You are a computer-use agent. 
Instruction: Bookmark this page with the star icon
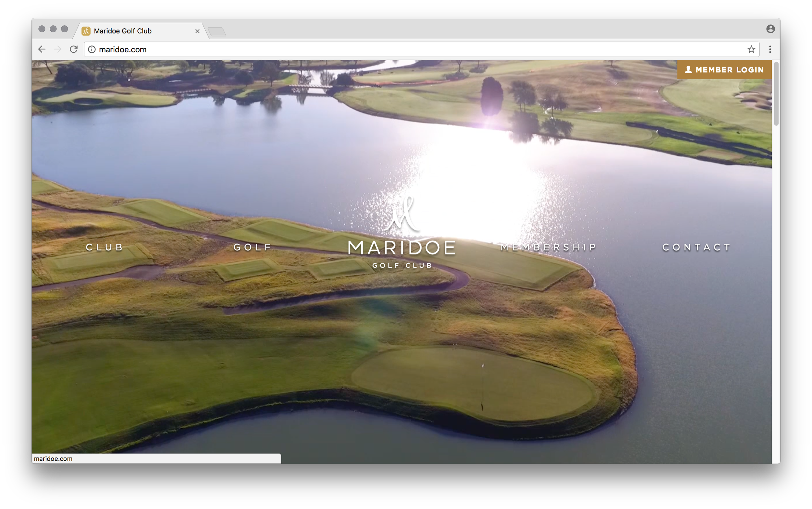click(x=751, y=49)
